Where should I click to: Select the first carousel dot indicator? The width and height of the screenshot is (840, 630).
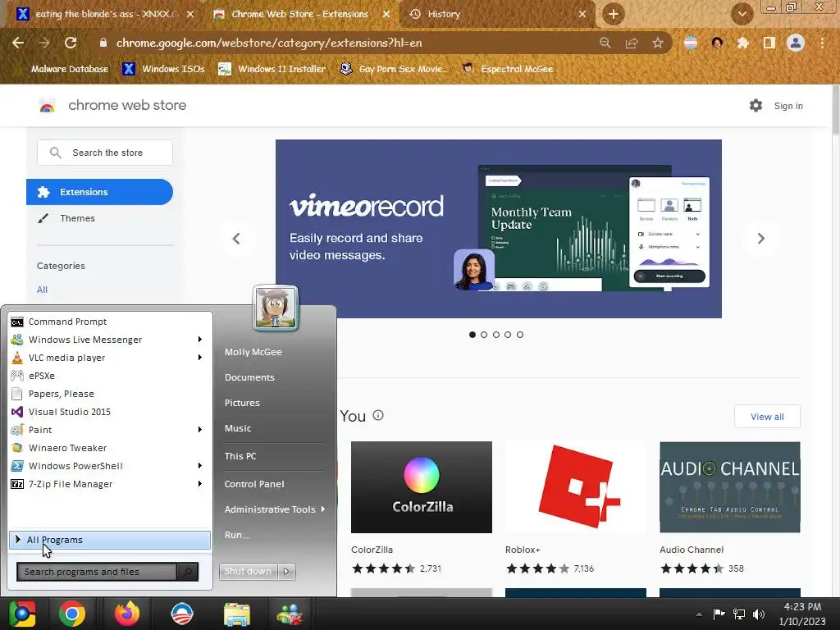coord(472,335)
